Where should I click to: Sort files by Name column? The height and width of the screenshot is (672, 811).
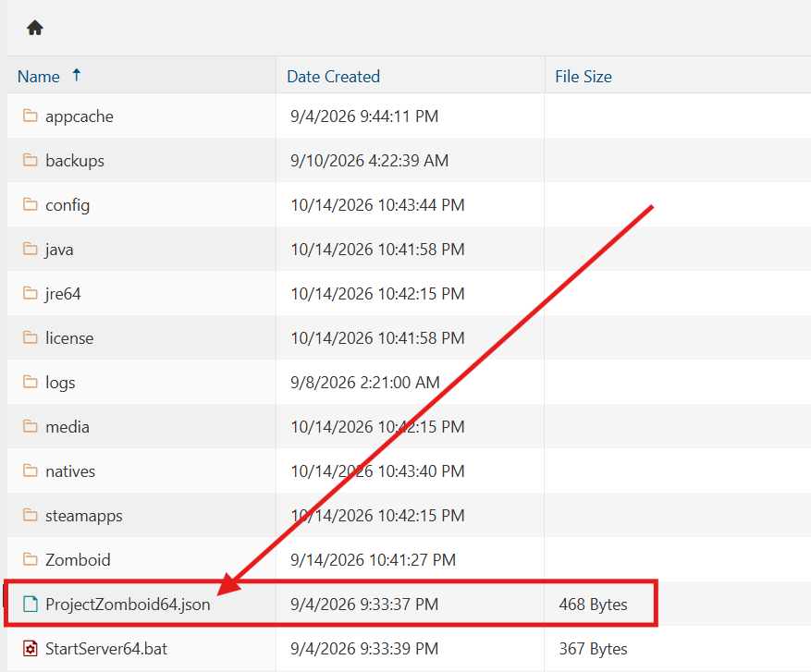[x=38, y=77]
